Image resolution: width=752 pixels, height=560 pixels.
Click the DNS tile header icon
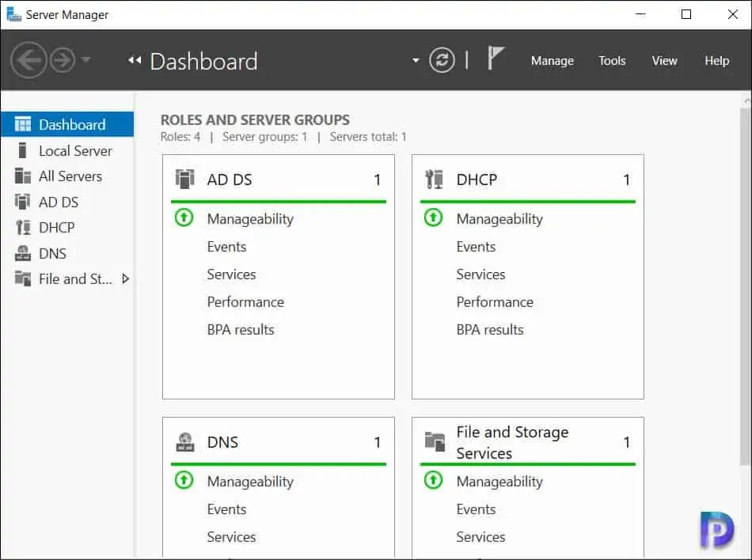pos(185,441)
